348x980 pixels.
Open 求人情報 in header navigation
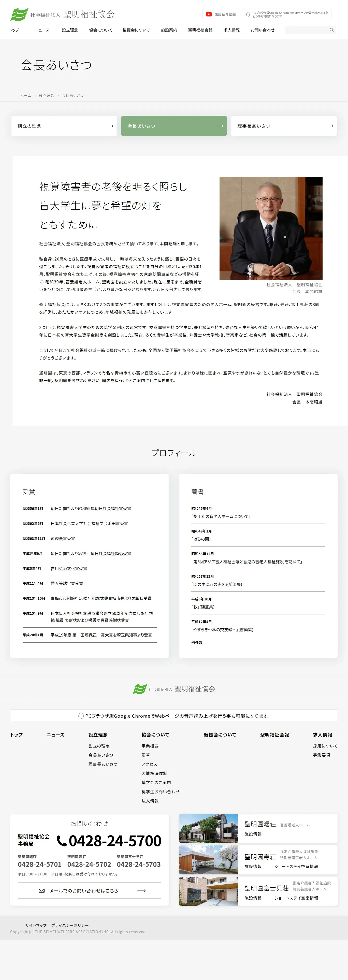(232, 30)
